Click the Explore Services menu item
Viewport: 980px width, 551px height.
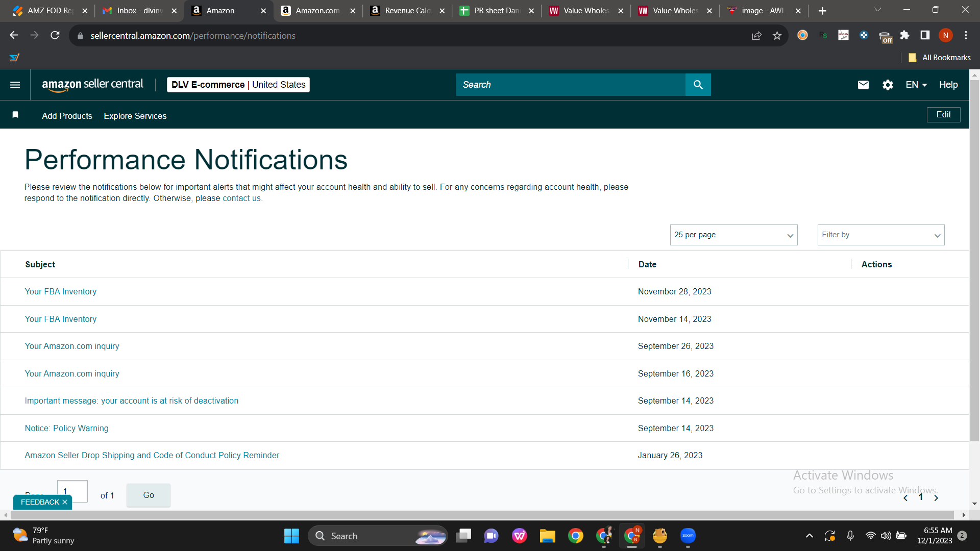tap(135, 116)
